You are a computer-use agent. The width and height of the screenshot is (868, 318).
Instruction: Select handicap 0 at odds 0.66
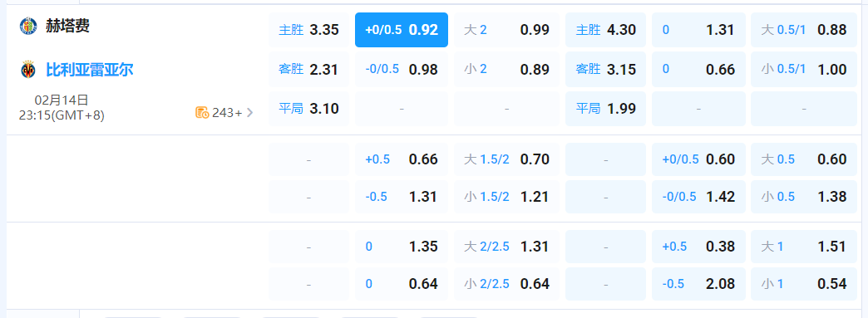698,70
